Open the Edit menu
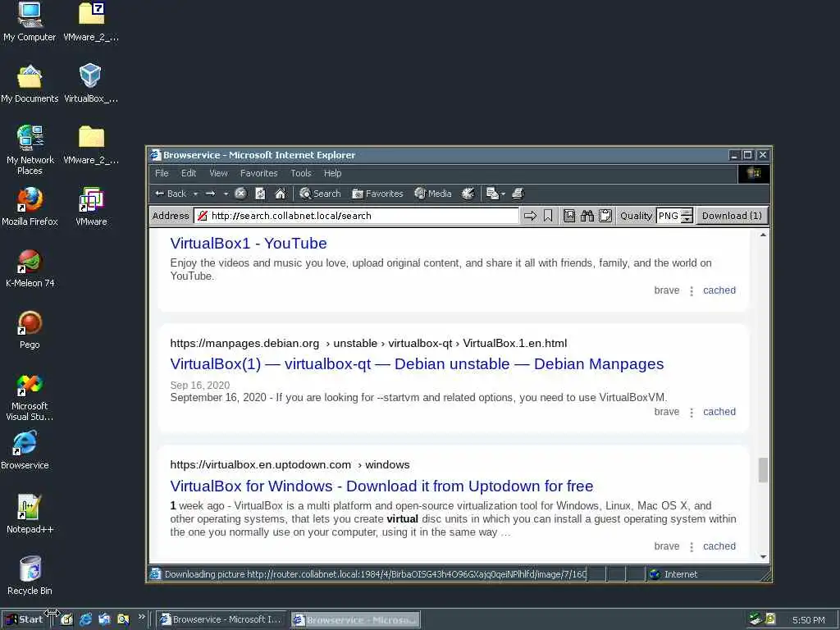The width and height of the screenshot is (840, 630). coord(189,173)
